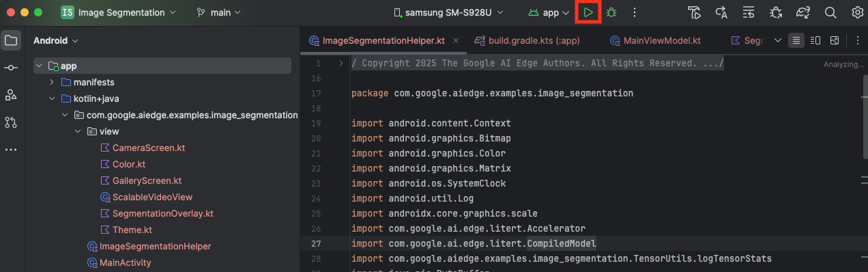Click the hammer build icon

[695, 12]
